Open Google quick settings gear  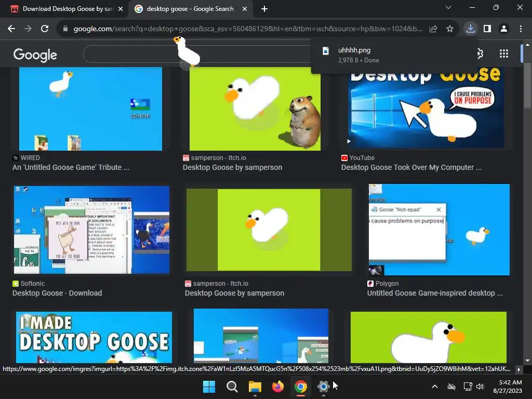click(480, 54)
